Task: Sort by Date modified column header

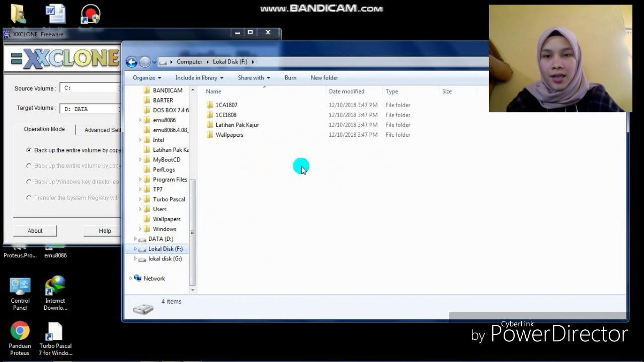Action: click(x=355, y=92)
